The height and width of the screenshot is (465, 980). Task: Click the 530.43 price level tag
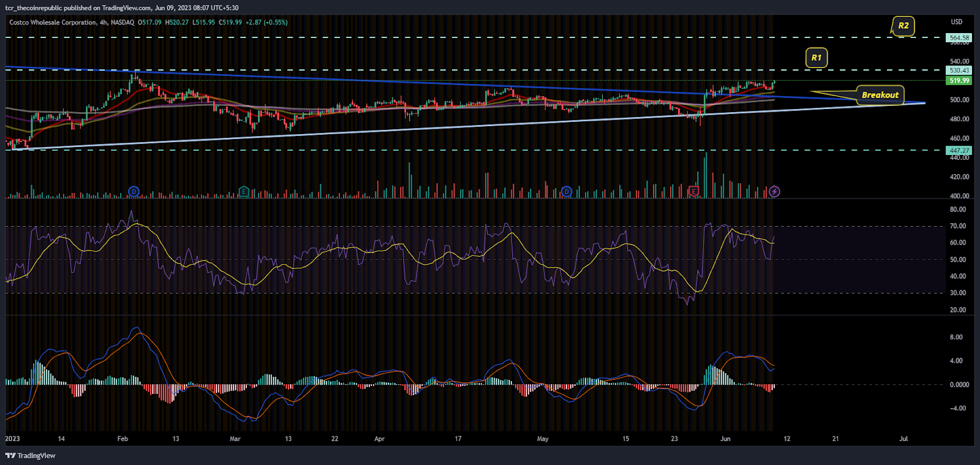[959, 70]
